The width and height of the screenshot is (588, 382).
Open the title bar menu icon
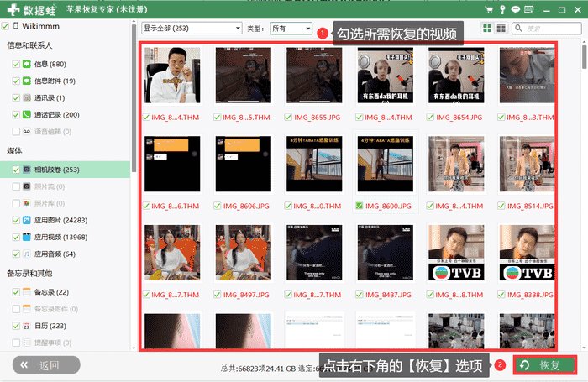point(528,9)
